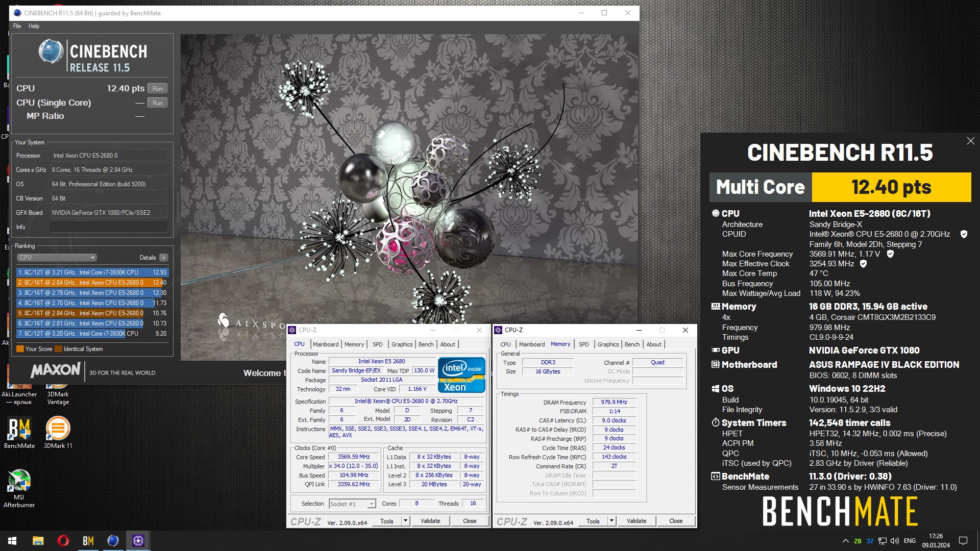Open the Windows Start menu
The height and width of the screenshot is (551, 980).
(x=12, y=541)
